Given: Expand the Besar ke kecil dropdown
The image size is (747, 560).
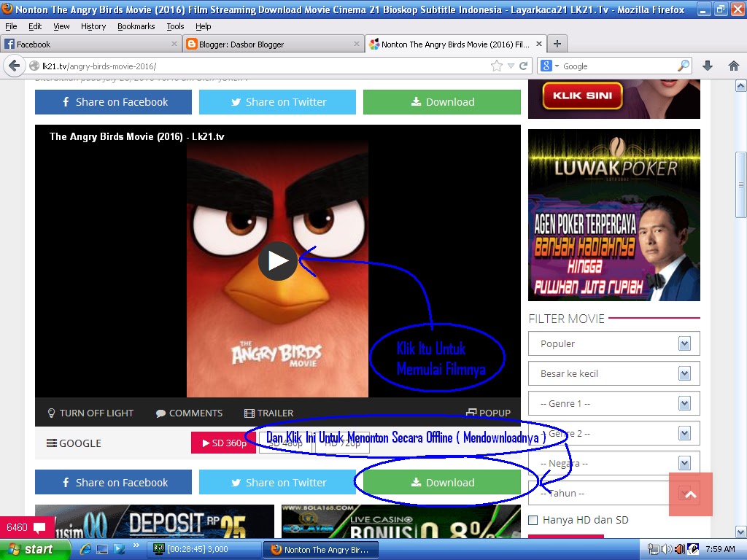Looking at the screenshot, I should click(x=614, y=373).
